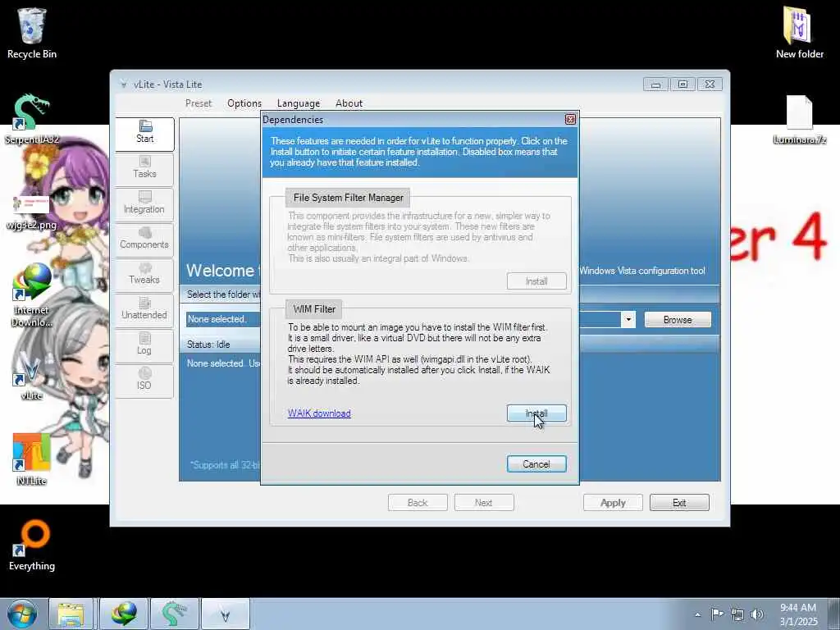Open the volume speaker tray icon
Viewport: 840px width, 630px height.
pyautogui.click(x=757, y=614)
